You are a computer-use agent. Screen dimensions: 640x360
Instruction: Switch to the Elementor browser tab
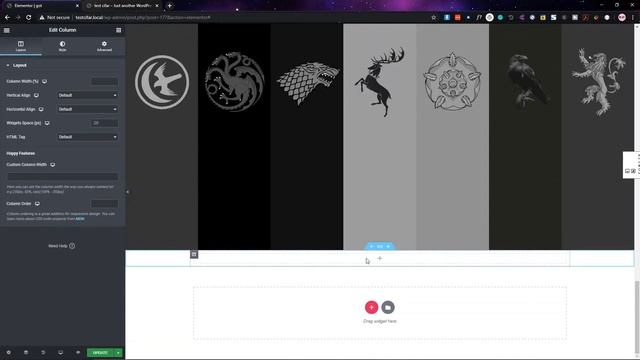(41, 6)
